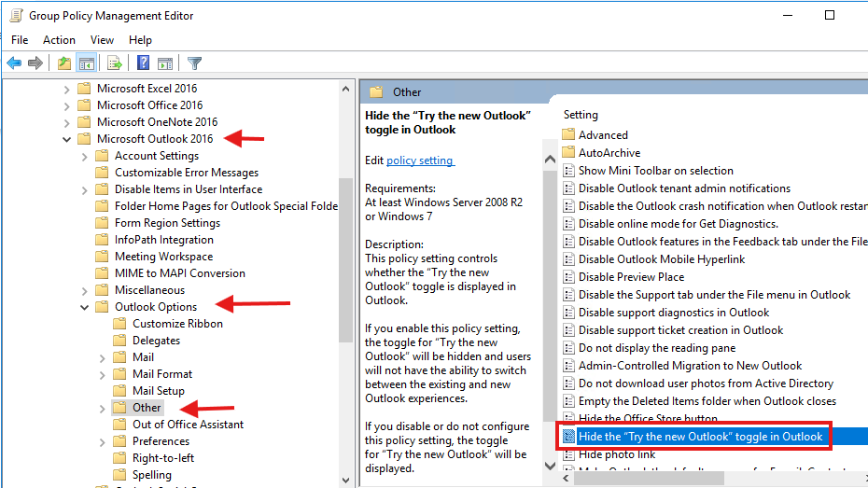The image size is (868, 488).
Task: Go forward with the right arrow icon
Action: [x=35, y=63]
